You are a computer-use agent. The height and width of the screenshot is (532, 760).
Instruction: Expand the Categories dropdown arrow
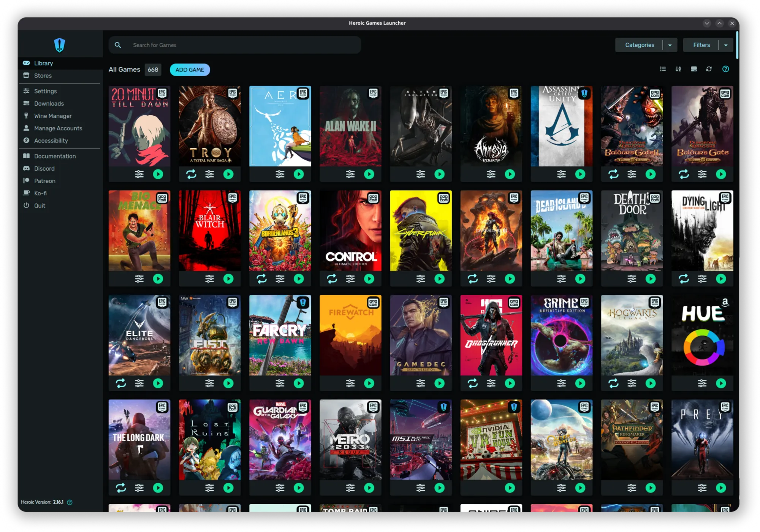tap(670, 45)
